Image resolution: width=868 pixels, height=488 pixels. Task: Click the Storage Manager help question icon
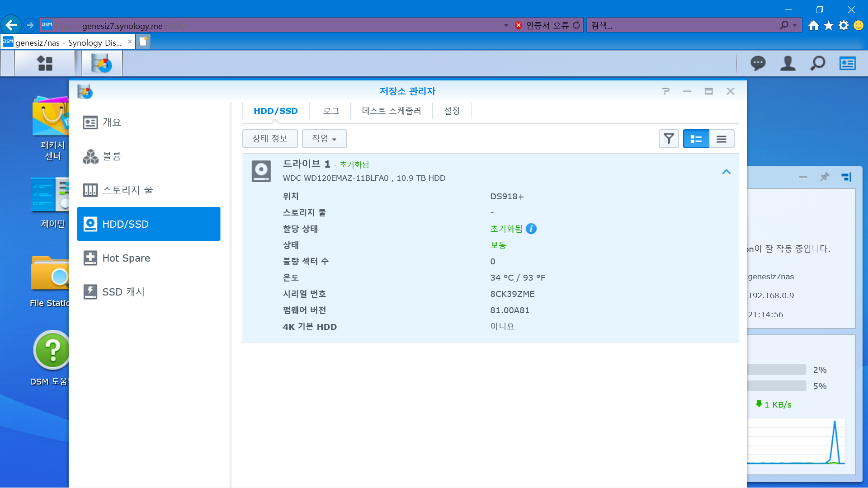coord(665,91)
